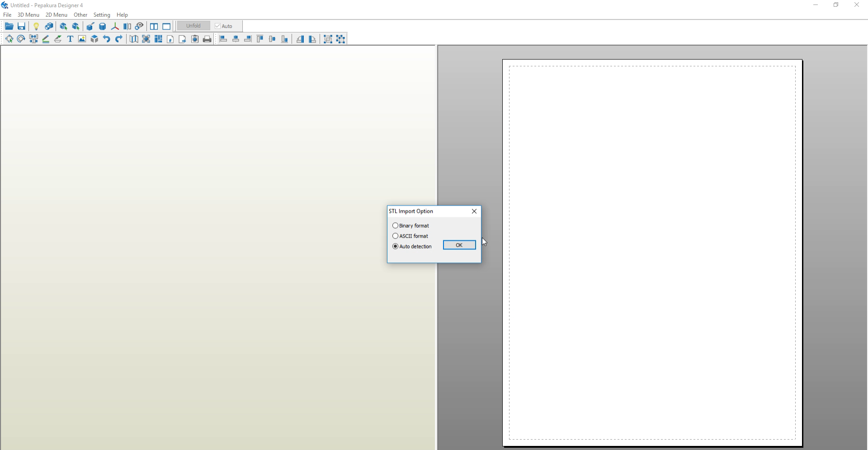
Task: Click the group selection icon
Action: click(x=328, y=39)
